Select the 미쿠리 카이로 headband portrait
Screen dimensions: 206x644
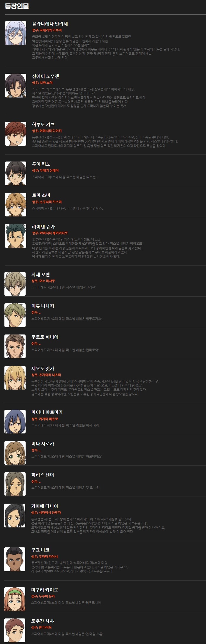[x=15, y=599]
